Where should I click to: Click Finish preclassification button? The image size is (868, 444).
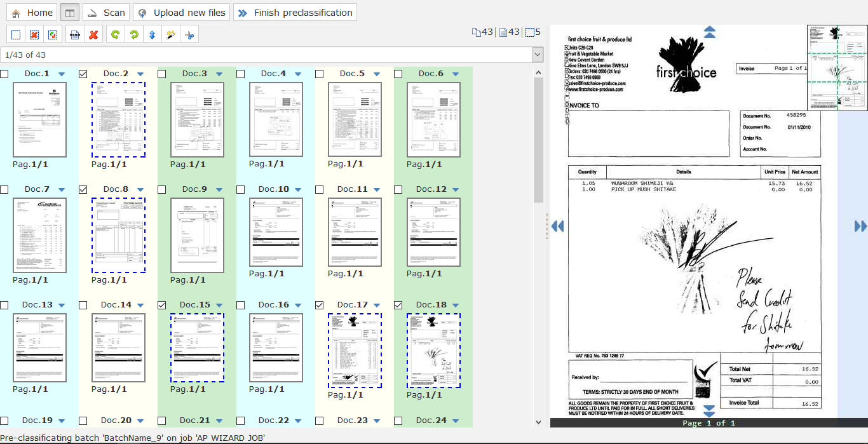295,13
